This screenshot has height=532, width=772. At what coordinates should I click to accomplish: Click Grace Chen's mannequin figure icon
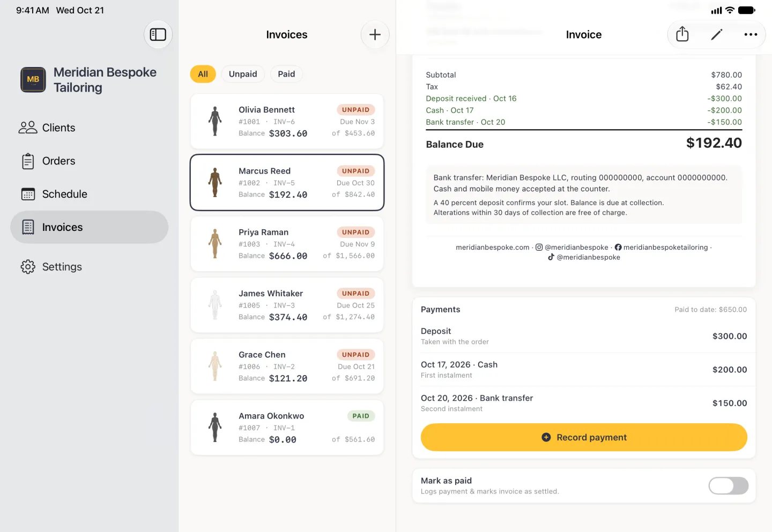(x=215, y=366)
